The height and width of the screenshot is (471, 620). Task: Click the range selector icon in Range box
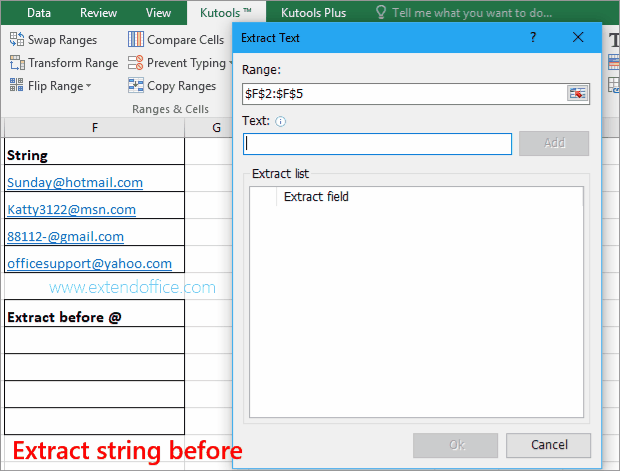[578, 93]
